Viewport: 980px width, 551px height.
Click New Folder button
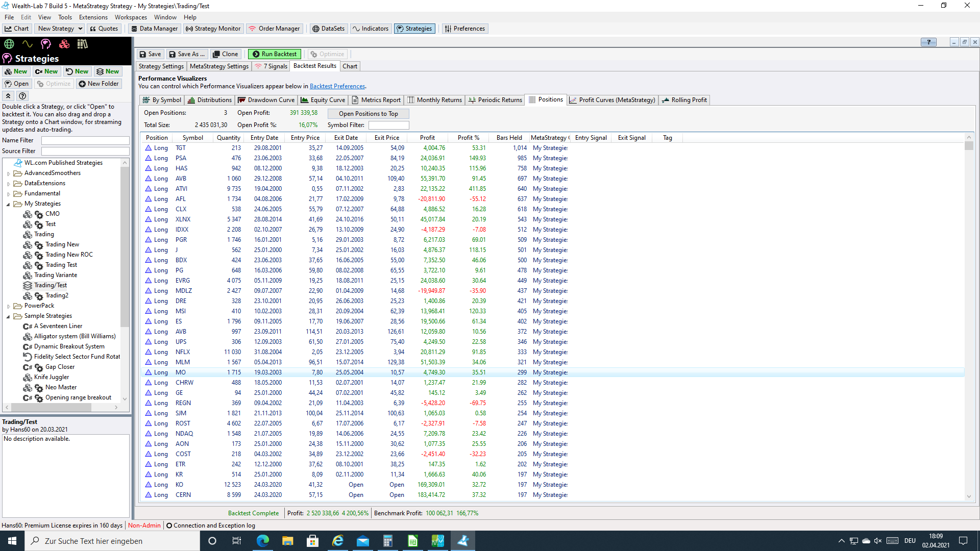coord(99,84)
